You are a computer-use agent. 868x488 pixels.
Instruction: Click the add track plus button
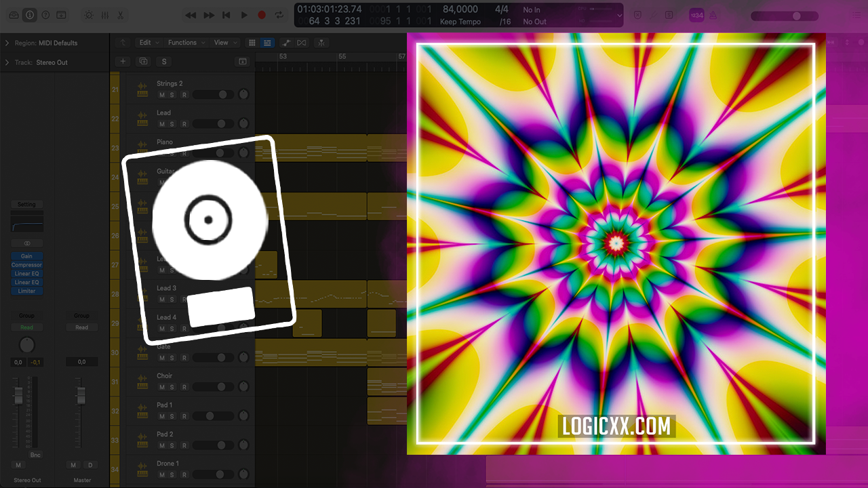123,61
